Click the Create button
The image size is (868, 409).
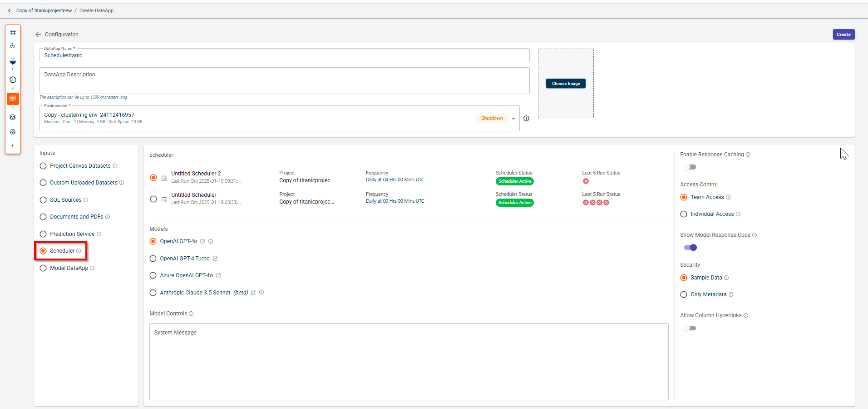click(x=843, y=35)
